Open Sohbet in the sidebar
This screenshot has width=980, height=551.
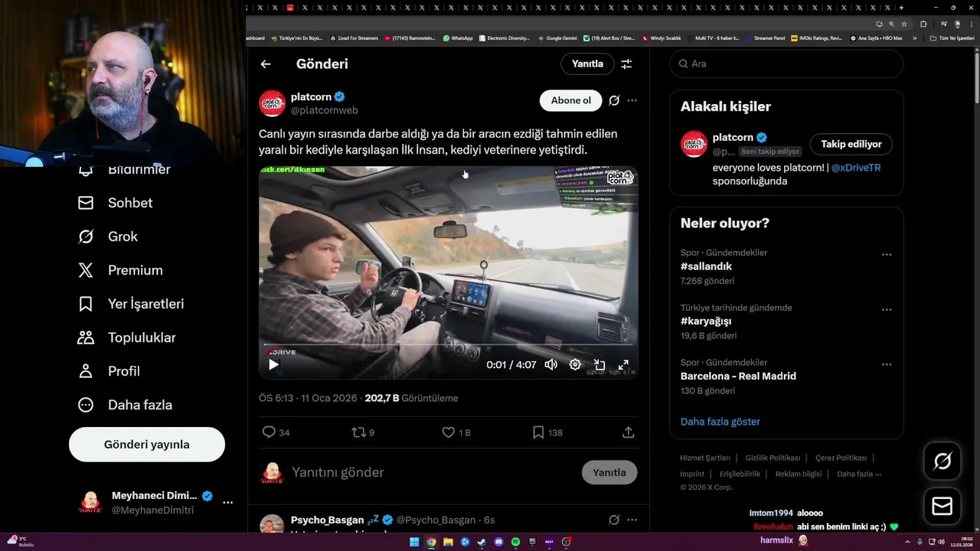click(x=116, y=203)
